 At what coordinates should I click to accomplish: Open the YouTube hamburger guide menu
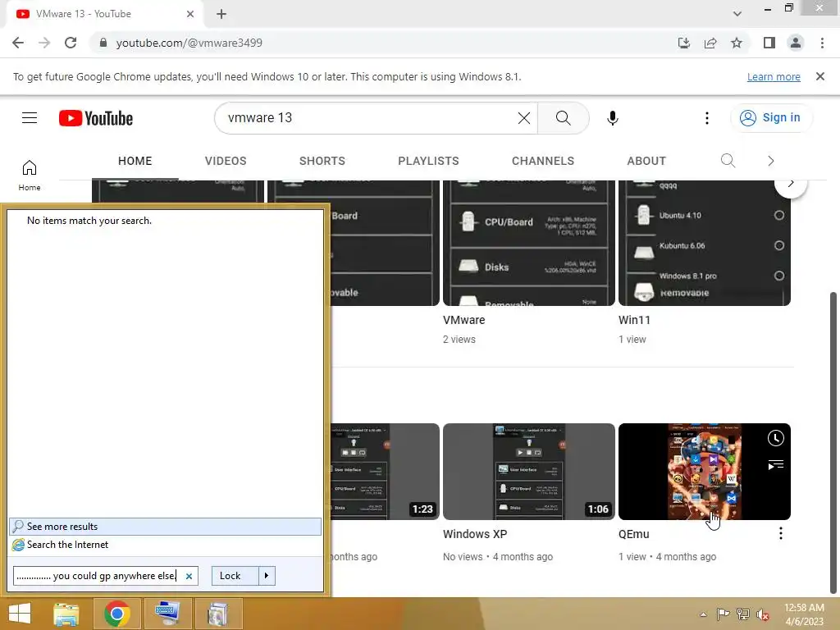(30, 118)
